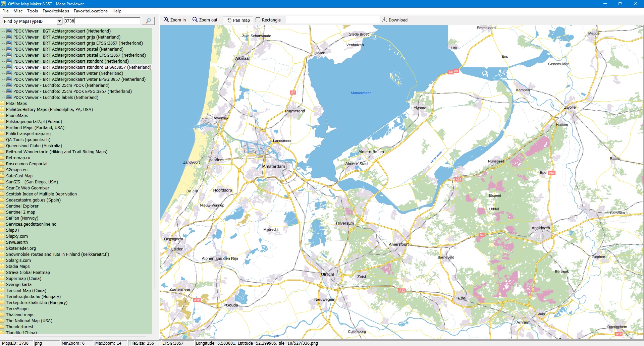Viewport: 644px width, 346px height.
Task: Click the map list vertical scrollbar
Action: [x=155, y=264]
